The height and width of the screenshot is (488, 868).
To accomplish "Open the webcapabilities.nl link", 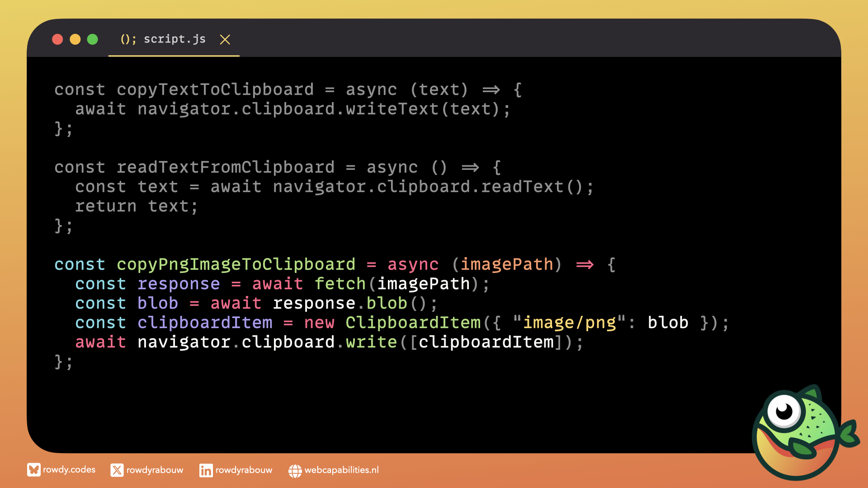I will 341,470.
